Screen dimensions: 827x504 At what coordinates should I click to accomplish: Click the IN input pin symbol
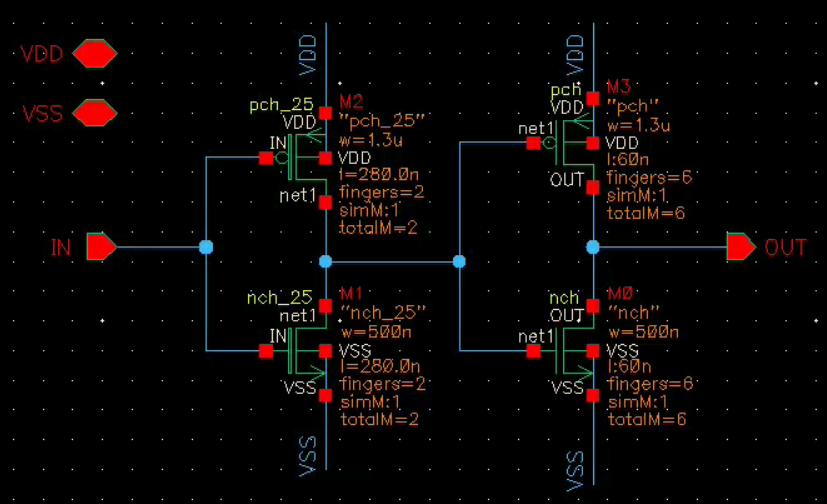[x=101, y=246]
